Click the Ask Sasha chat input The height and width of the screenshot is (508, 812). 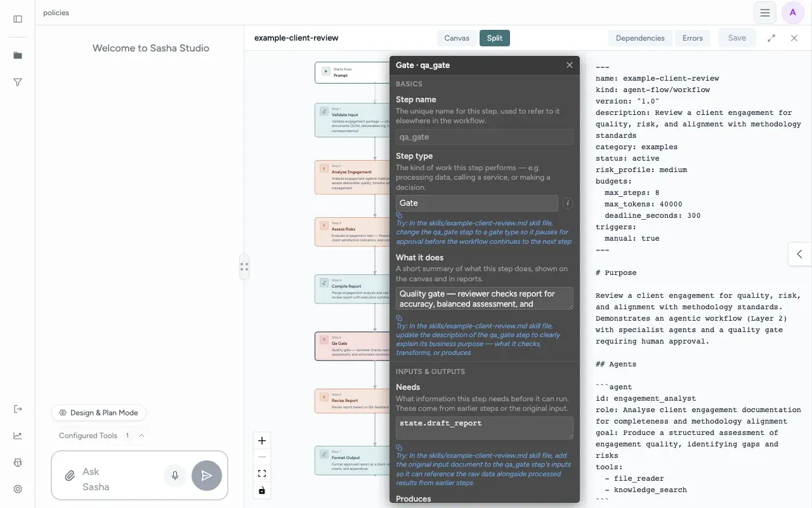click(x=119, y=479)
